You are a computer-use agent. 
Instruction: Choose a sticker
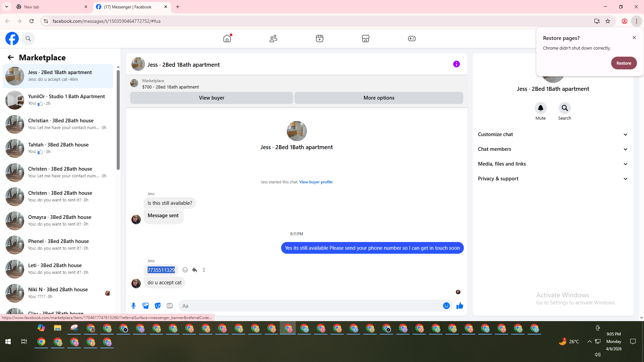click(x=158, y=306)
